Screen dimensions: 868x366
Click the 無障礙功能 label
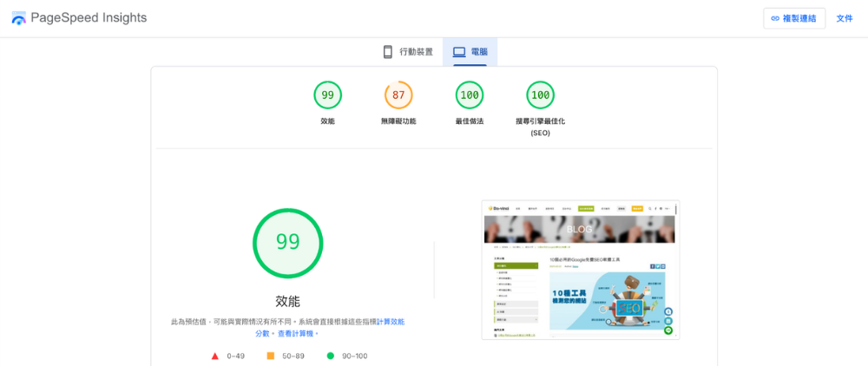tap(398, 121)
